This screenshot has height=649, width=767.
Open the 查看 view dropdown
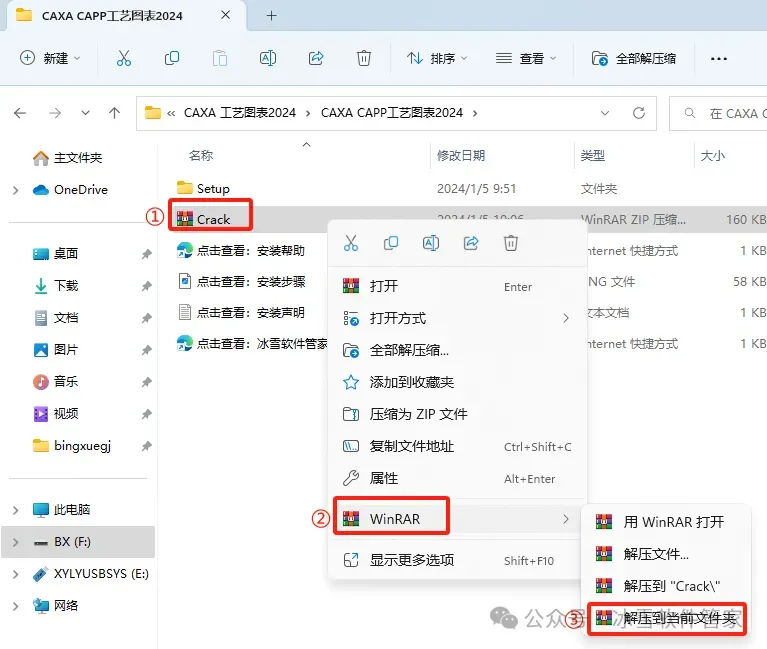tap(526, 58)
